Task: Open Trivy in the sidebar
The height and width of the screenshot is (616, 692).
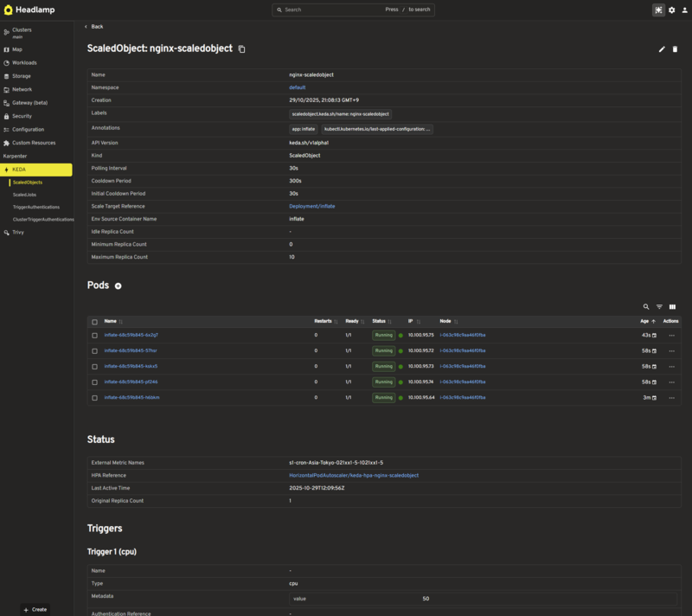Action: pyautogui.click(x=17, y=232)
